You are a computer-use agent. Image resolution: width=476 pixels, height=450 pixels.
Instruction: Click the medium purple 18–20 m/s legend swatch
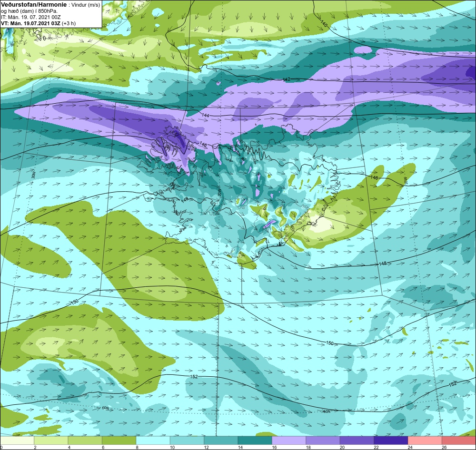(323, 440)
